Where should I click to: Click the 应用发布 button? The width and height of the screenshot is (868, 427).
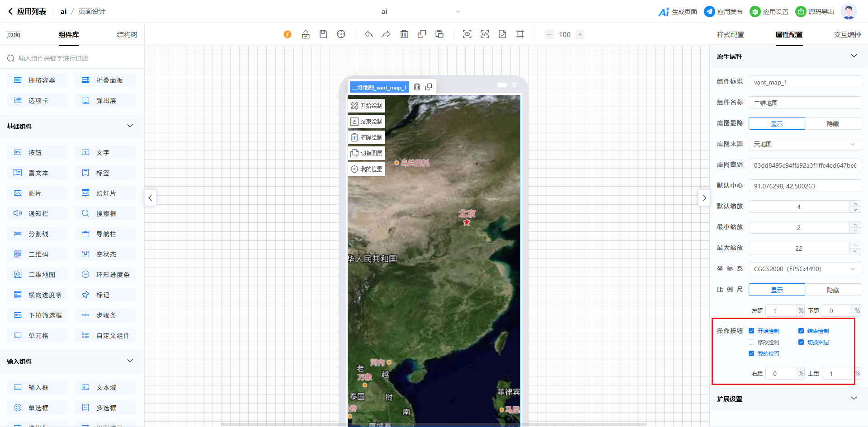[x=724, y=12]
